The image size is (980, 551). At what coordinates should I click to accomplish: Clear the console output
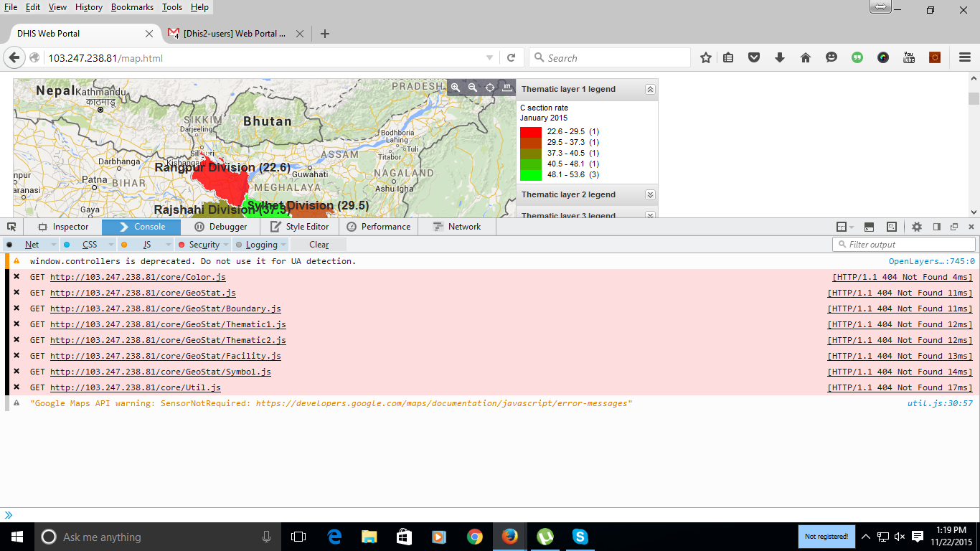[x=319, y=245]
